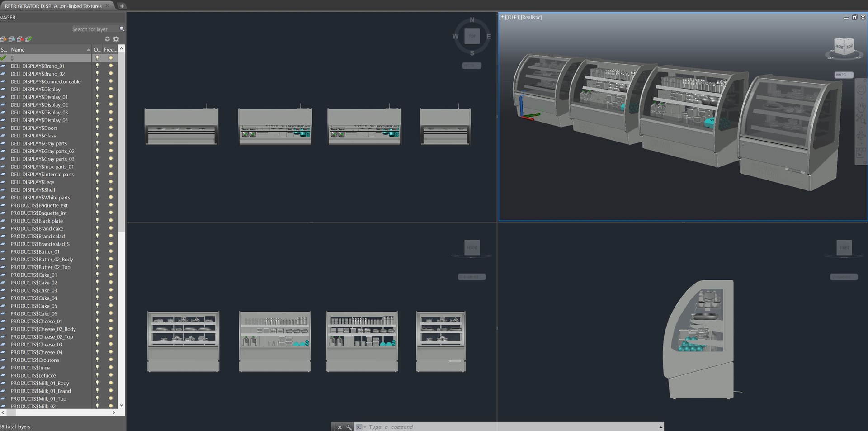Click [OLE1] visual style label
Viewport: 868px width, 431px height.
click(513, 17)
